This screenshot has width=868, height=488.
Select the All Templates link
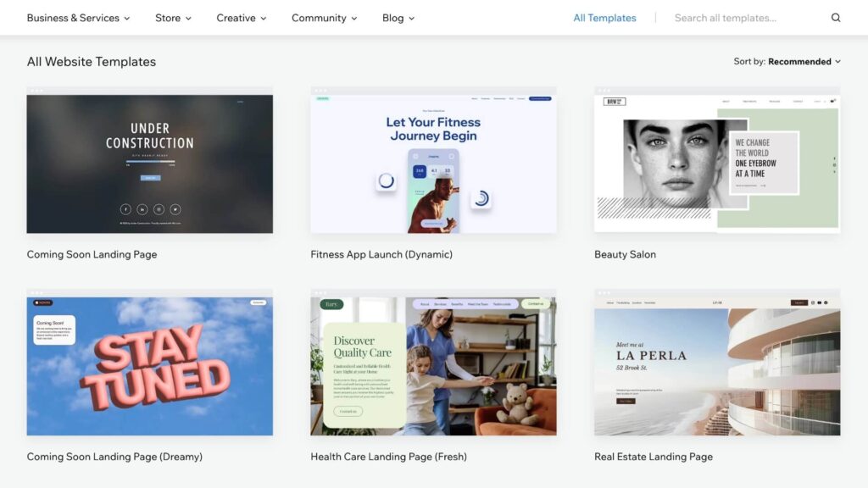coord(604,17)
